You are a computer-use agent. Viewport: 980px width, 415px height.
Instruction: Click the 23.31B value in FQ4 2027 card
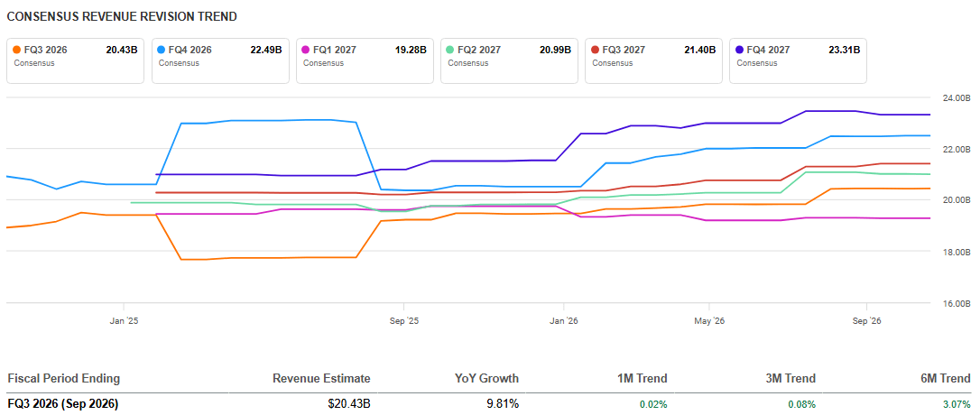pos(845,51)
